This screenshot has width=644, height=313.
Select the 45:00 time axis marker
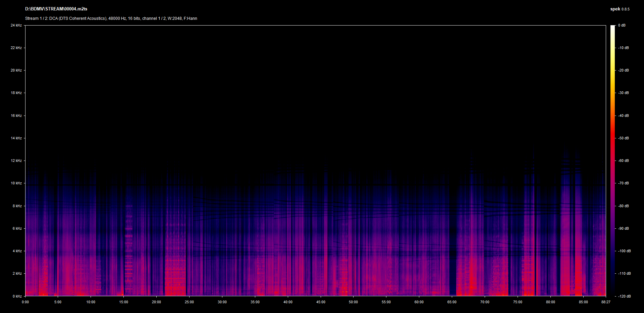tap(321, 302)
